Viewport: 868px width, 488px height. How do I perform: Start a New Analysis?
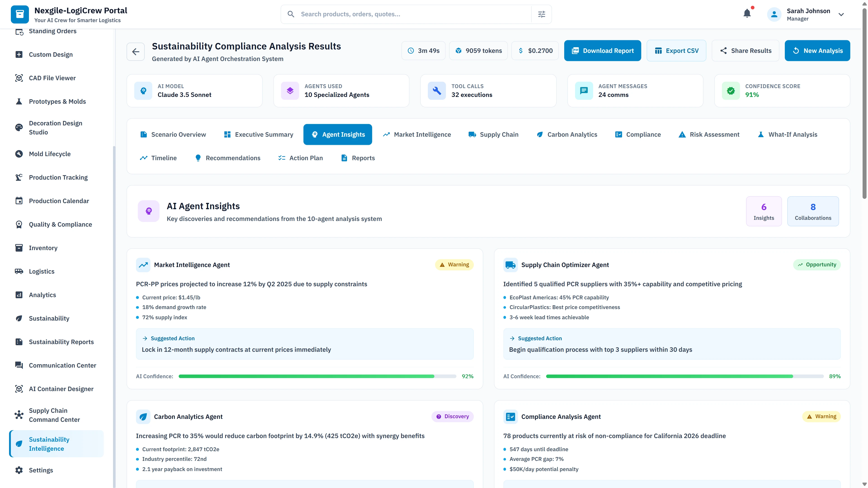point(817,51)
